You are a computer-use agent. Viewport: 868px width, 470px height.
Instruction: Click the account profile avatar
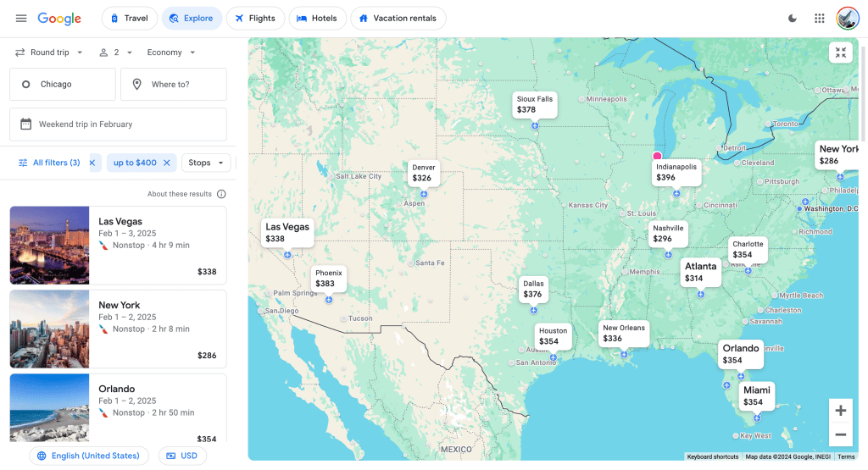click(848, 18)
